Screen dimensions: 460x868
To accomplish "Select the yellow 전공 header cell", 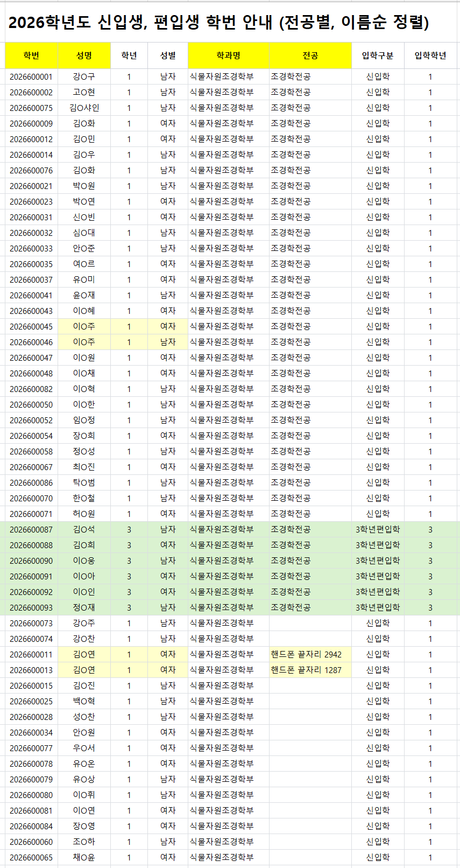I will 310,55.
